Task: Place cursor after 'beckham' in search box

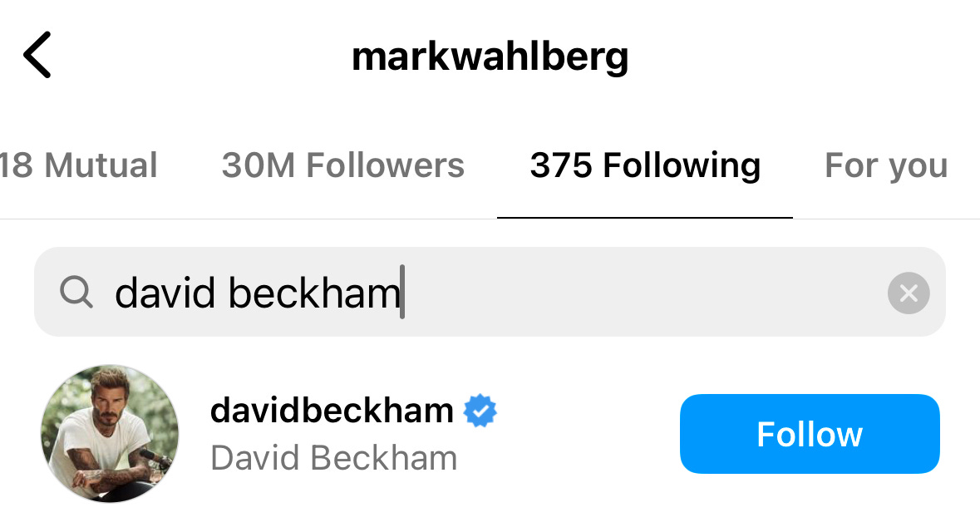Action: click(402, 292)
